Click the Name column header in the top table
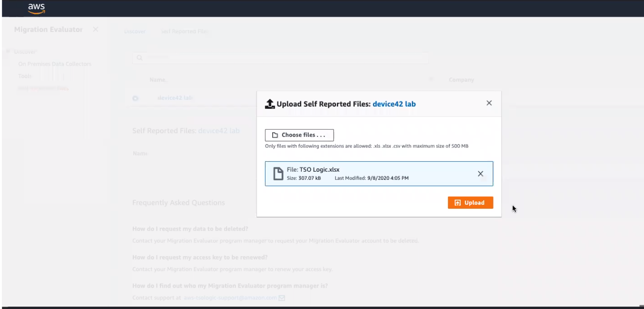The height and width of the screenshot is (309, 644). [x=158, y=80]
